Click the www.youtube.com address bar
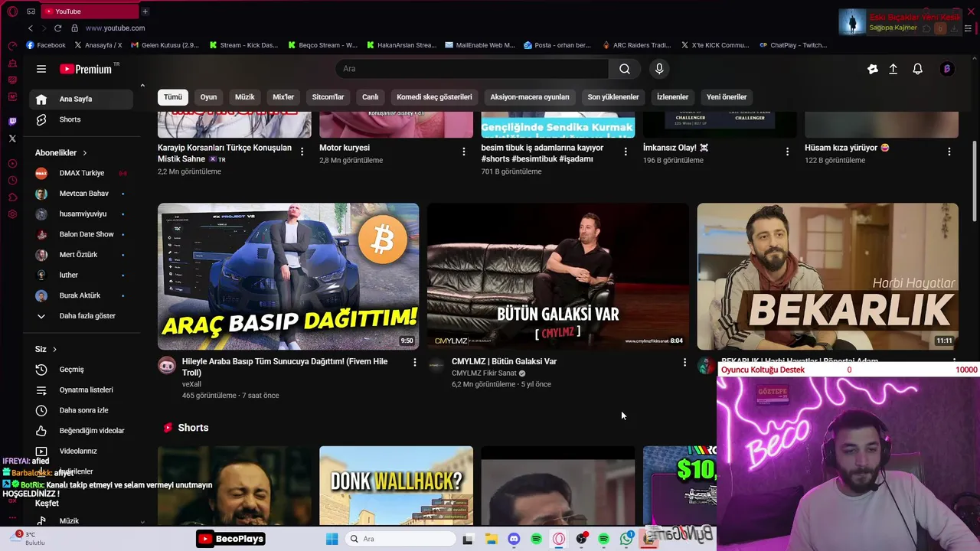This screenshot has width=980, height=551. [115, 28]
